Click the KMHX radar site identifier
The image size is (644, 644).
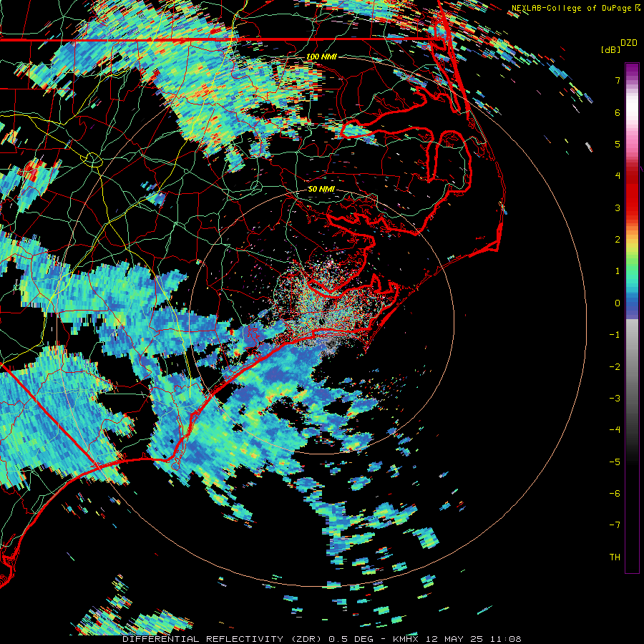[406, 639]
